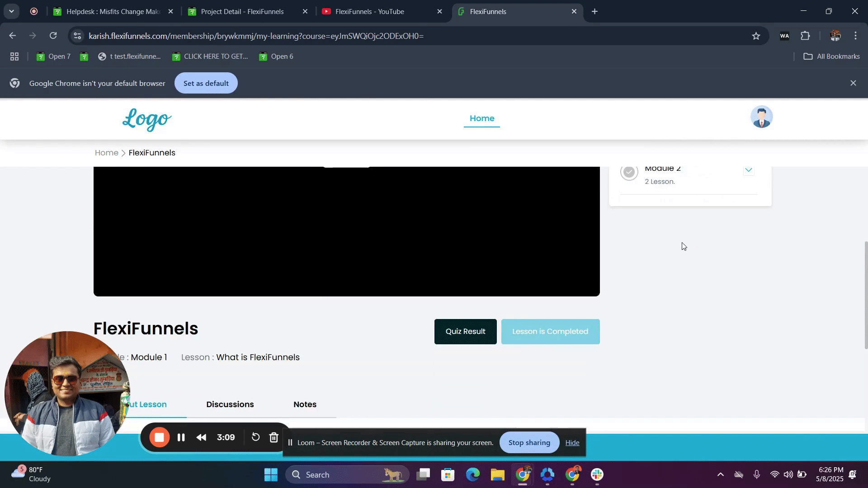The width and height of the screenshot is (868, 488).
Task: Switch to the Discussions tab
Action: pyautogui.click(x=230, y=404)
